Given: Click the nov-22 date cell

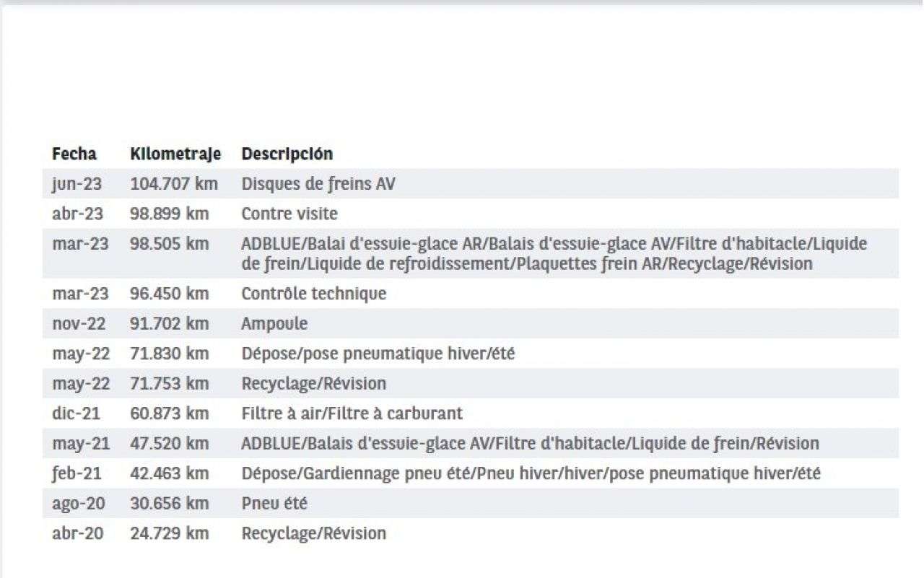Looking at the screenshot, I should (x=79, y=324).
